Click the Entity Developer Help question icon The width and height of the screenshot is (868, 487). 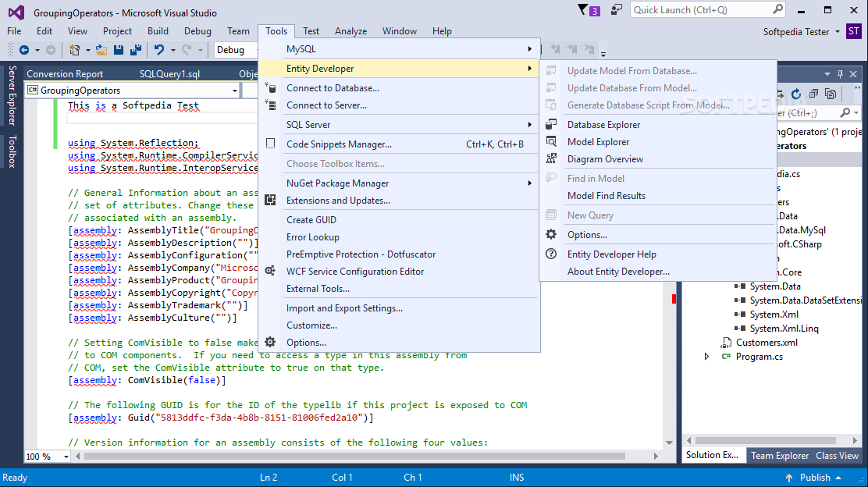click(551, 254)
